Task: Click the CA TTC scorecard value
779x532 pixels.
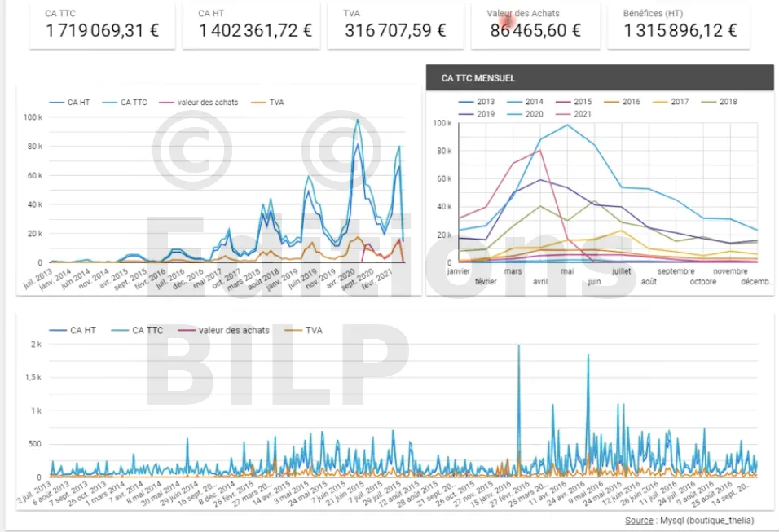Action: (102, 31)
